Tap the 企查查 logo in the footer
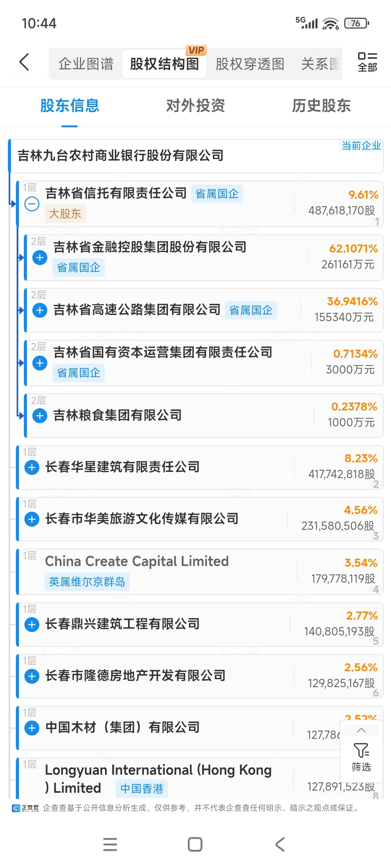Image resolution: width=391 pixels, height=868 pixels. 25,808
